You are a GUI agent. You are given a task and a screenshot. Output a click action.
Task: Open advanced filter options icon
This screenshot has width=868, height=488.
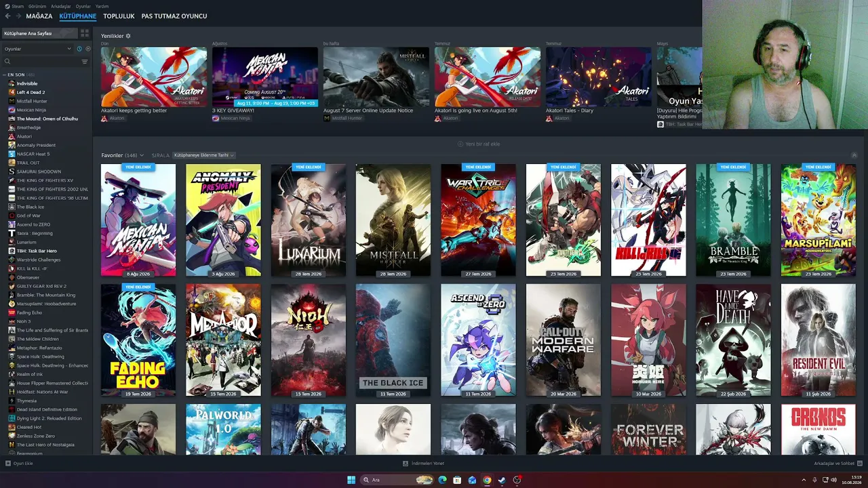[85, 62]
